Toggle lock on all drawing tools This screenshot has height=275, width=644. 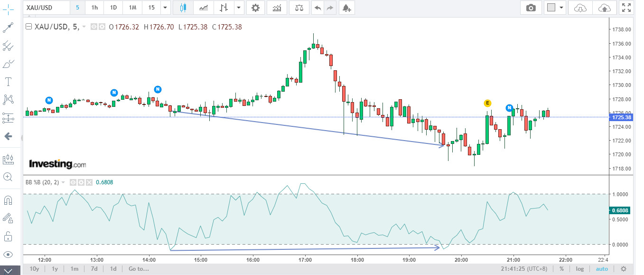8,236
